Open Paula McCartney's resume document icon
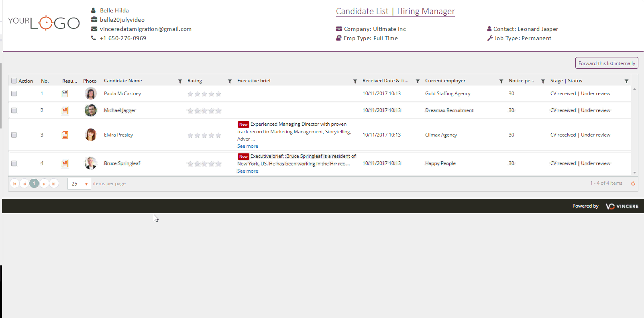The width and height of the screenshot is (644, 318). point(65,94)
